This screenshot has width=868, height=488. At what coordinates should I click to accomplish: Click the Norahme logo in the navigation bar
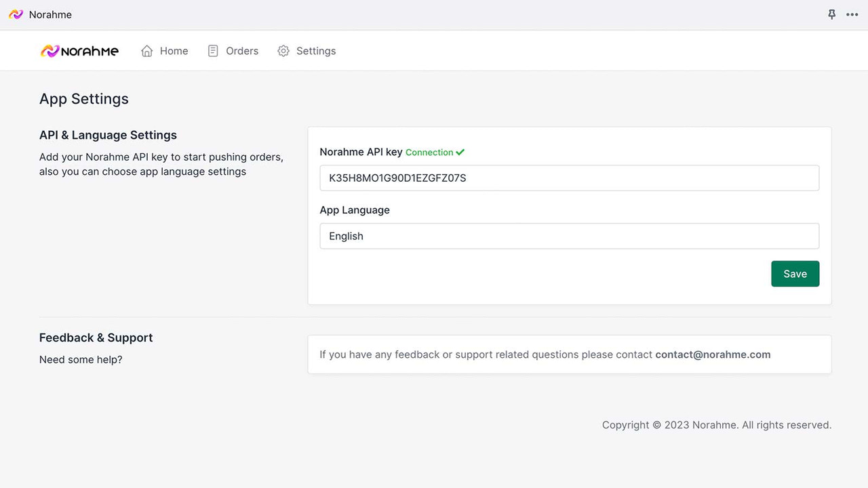tap(79, 50)
